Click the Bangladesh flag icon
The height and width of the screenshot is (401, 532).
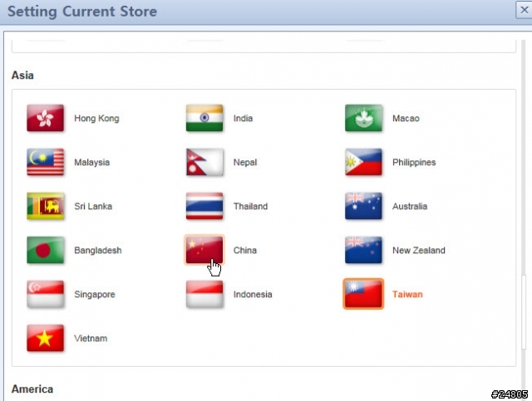45,250
